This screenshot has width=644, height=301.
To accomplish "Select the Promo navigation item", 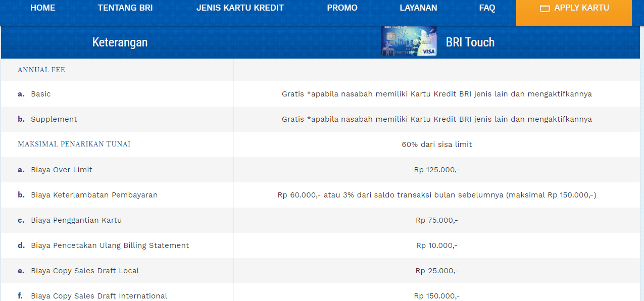I will click(342, 8).
